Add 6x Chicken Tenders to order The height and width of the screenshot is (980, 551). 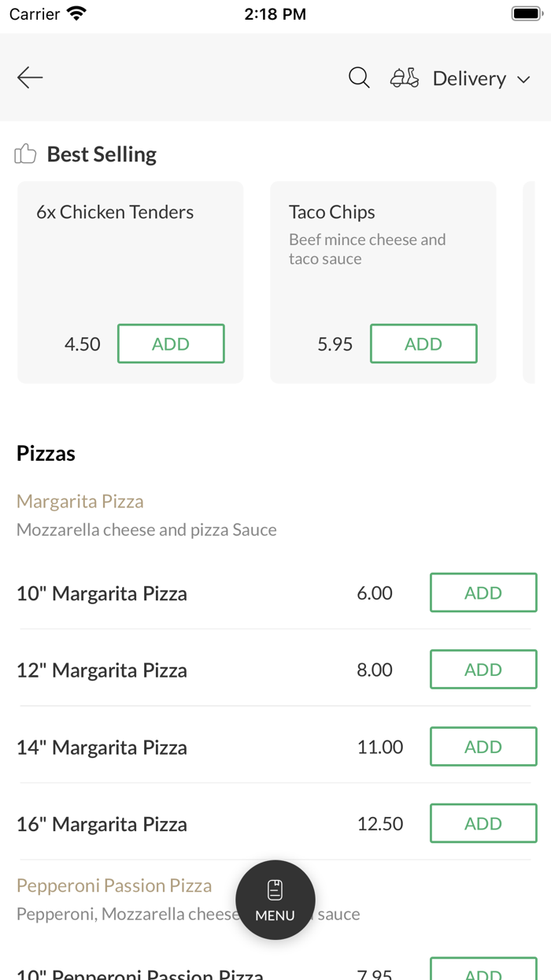click(171, 343)
